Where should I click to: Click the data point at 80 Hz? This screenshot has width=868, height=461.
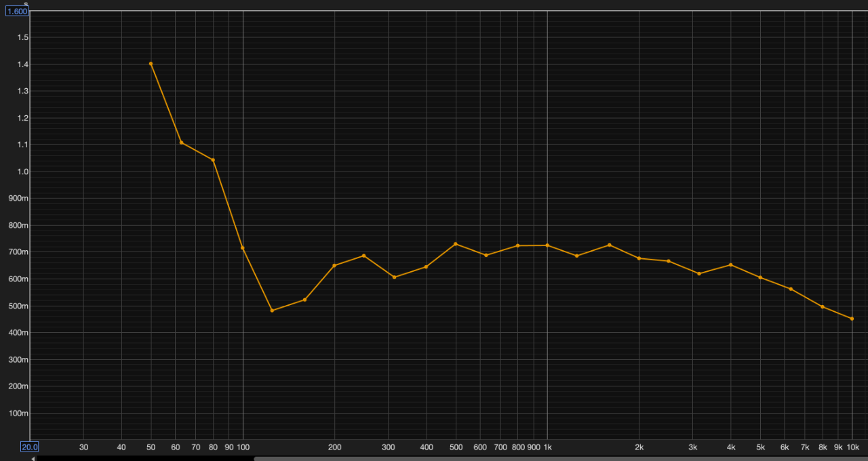point(213,160)
